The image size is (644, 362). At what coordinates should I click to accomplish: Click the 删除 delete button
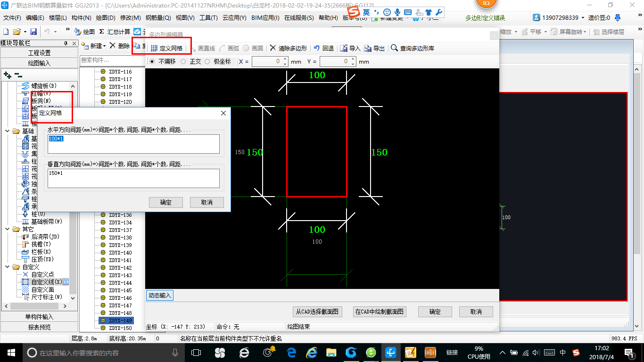point(119,46)
